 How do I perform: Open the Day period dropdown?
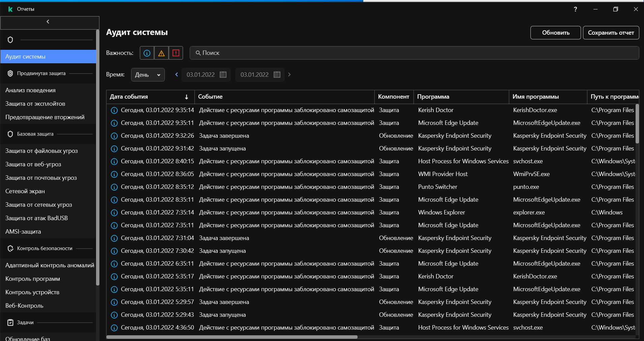pos(148,75)
